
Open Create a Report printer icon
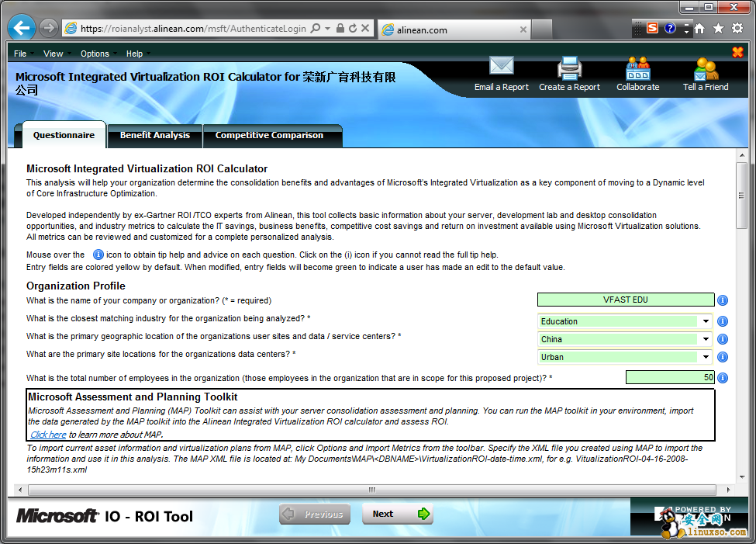(569, 68)
